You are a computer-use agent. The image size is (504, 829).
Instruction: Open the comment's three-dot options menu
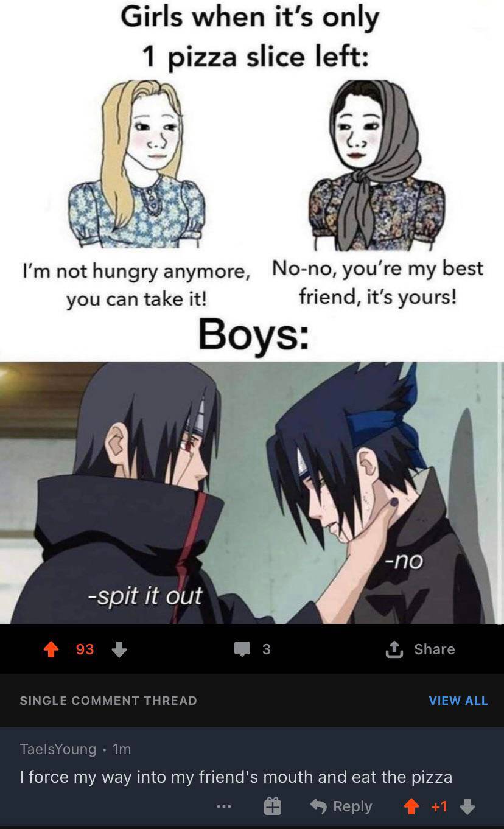(x=224, y=807)
